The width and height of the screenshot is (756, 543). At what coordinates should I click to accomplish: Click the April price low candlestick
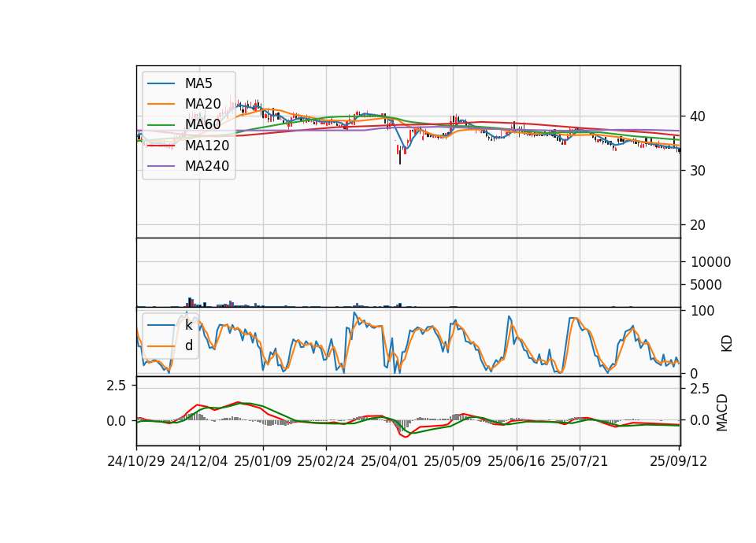(400, 154)
